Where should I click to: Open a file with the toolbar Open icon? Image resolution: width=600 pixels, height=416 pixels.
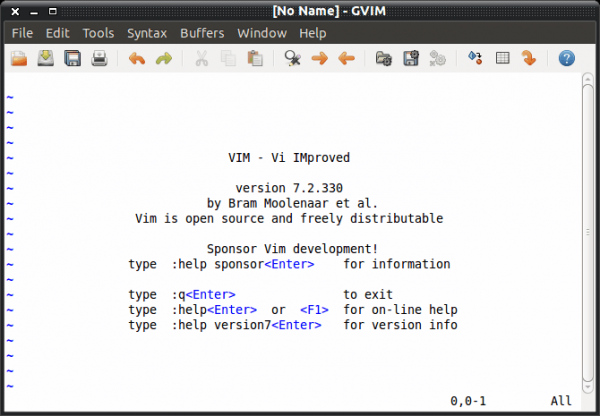pos(19,59)
